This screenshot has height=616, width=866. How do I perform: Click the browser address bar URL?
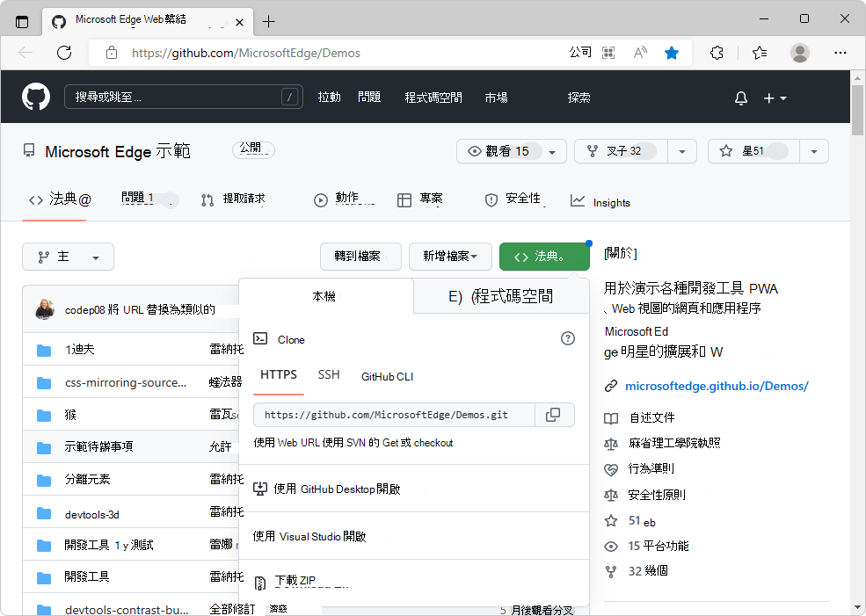pos(246,53)
